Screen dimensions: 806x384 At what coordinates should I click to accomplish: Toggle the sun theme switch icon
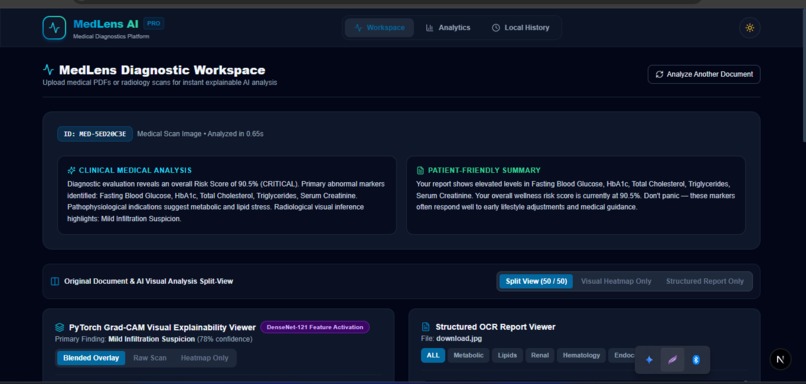[x=749, y=28]
